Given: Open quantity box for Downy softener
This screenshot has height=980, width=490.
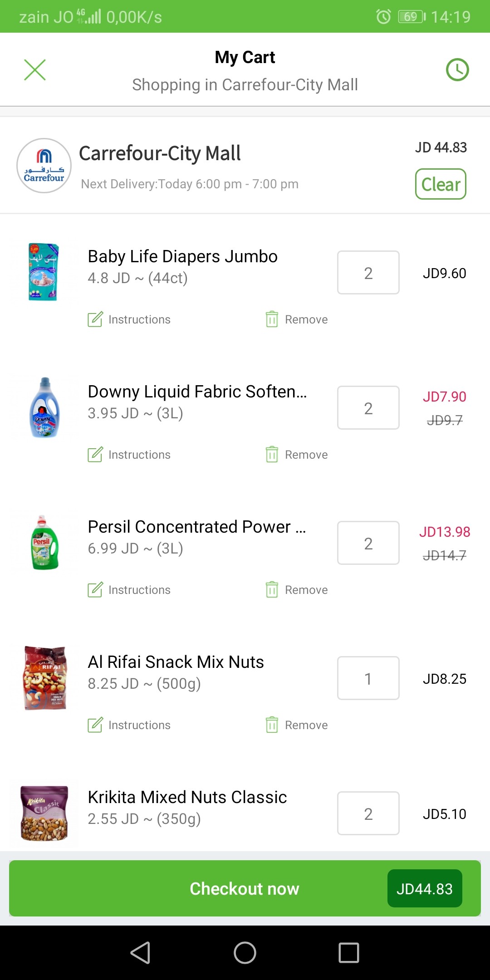Looking at the screenshot, I should tap(368, 408).
